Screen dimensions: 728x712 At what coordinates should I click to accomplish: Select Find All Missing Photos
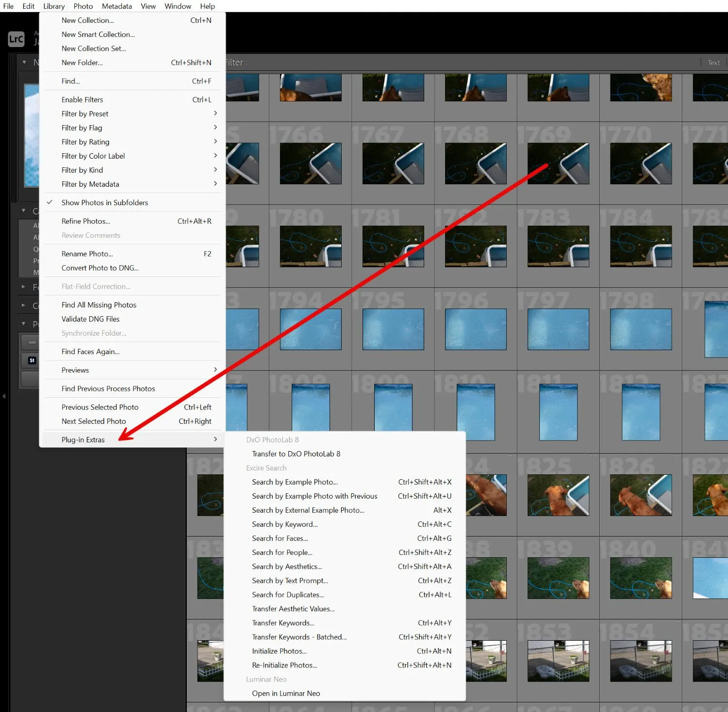[99, 305]
